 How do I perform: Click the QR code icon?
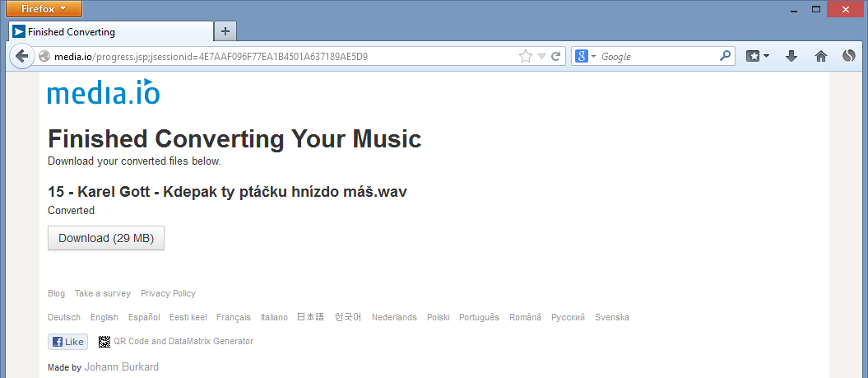(x=104, y=342)
